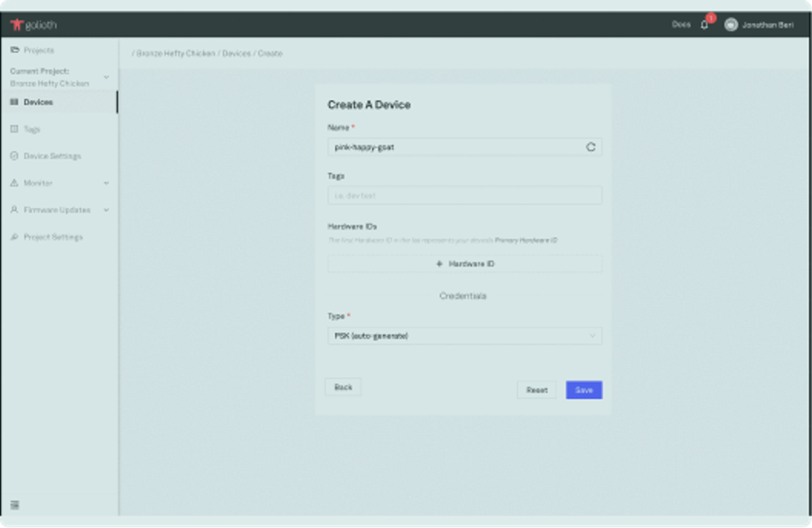Select the Projects folder icon
The image size is (812, 528).
(15, 49)
